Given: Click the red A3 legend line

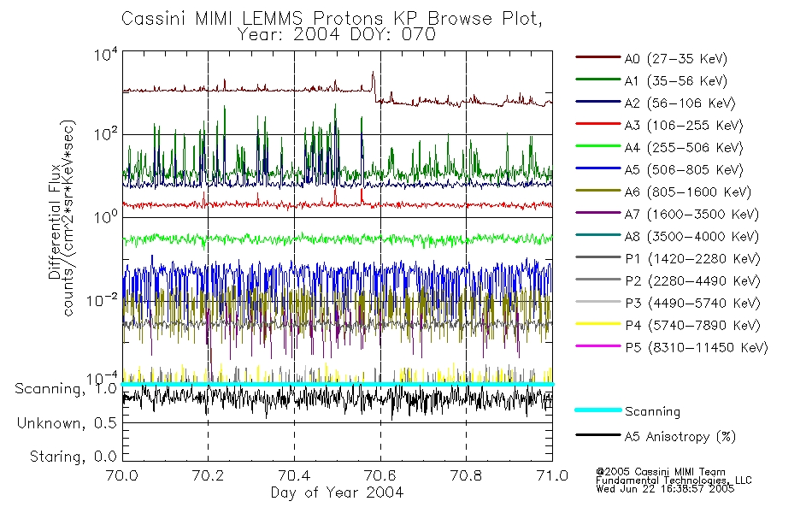Looking at the screenshot, I should pyautogui.click(x=598, y=124).
